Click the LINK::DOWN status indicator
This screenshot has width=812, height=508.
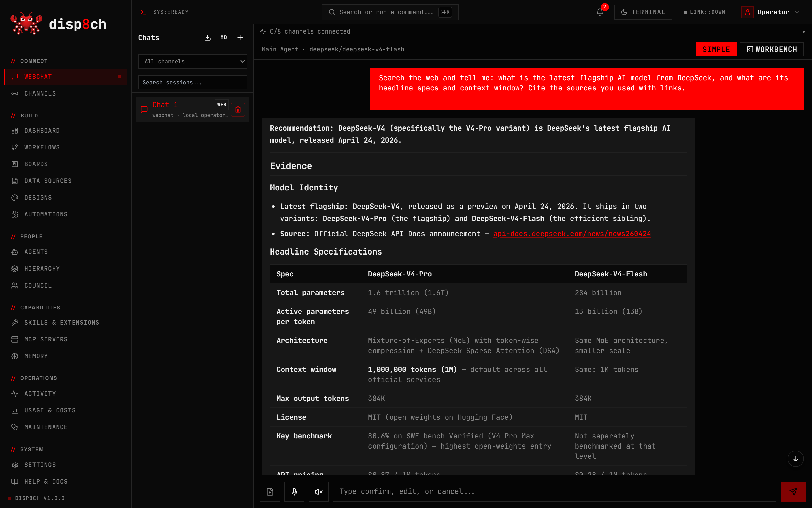pos(705,12)
